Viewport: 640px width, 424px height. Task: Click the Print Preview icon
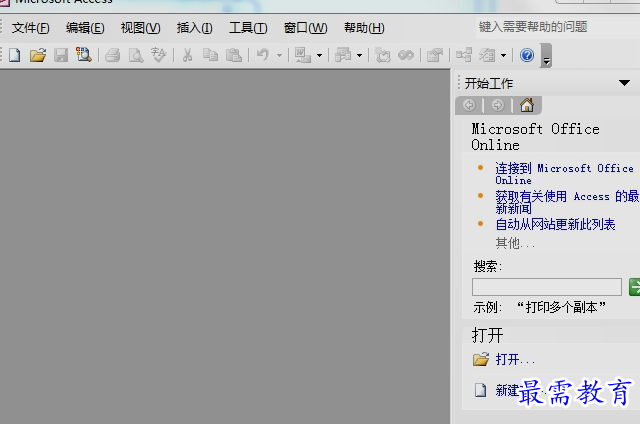tap(136, 55)
